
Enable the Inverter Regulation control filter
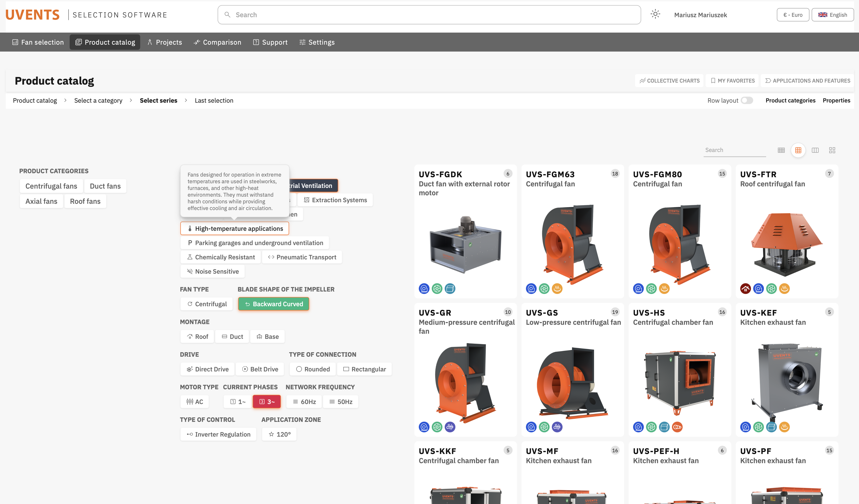click(x=219, y=435)
